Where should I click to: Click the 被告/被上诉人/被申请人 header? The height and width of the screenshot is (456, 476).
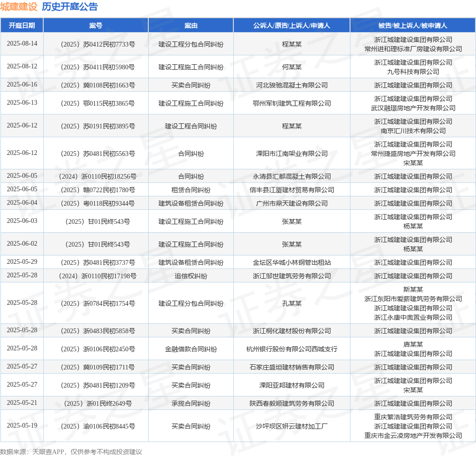pyautogui.click(x=413, y=26)
